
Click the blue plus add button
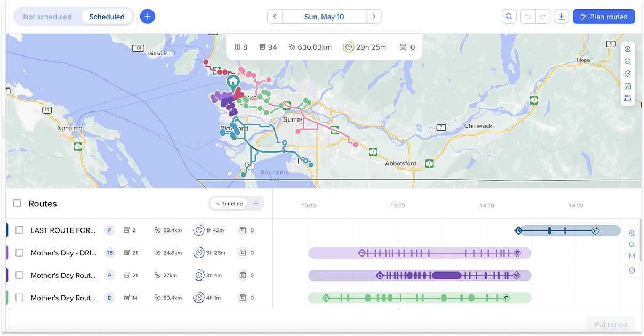[x=148, y=17]
